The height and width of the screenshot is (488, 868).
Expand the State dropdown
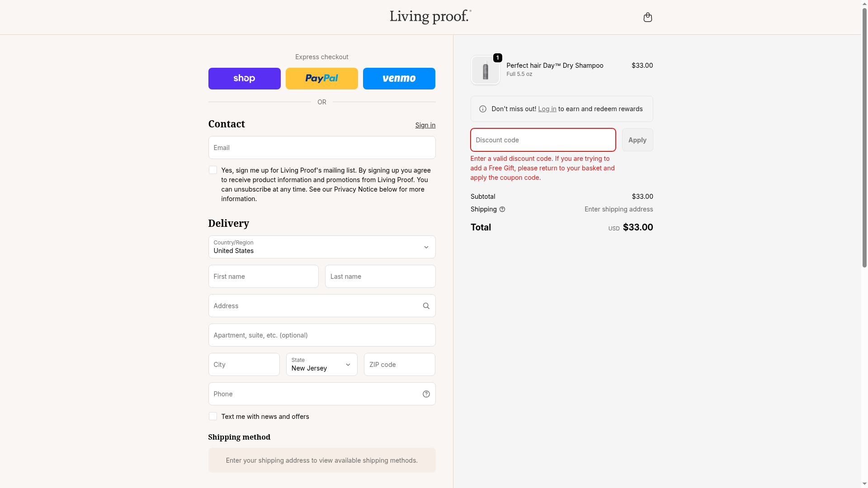pyautogui.click(x=321, y=364)
